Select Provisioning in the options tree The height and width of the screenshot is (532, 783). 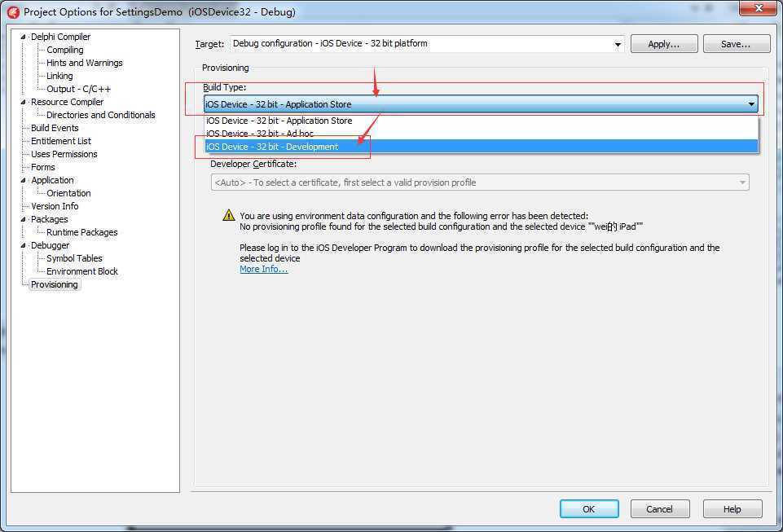coord(55,284)
